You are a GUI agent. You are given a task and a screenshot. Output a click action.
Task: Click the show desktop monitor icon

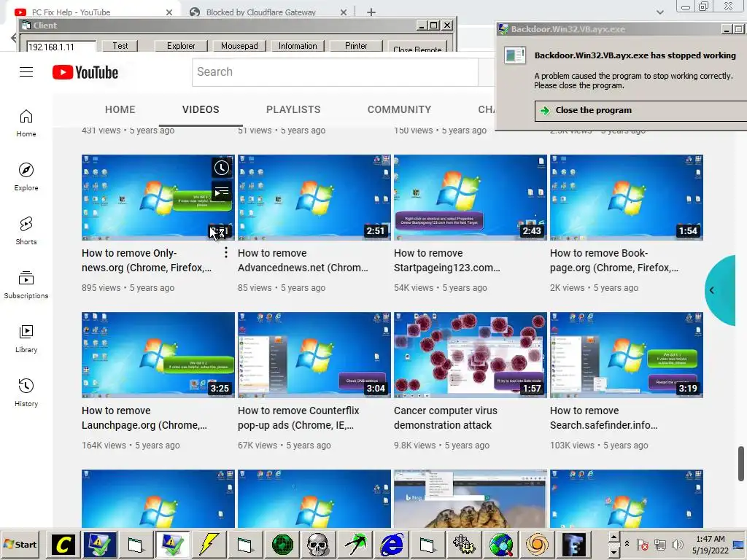738,544
